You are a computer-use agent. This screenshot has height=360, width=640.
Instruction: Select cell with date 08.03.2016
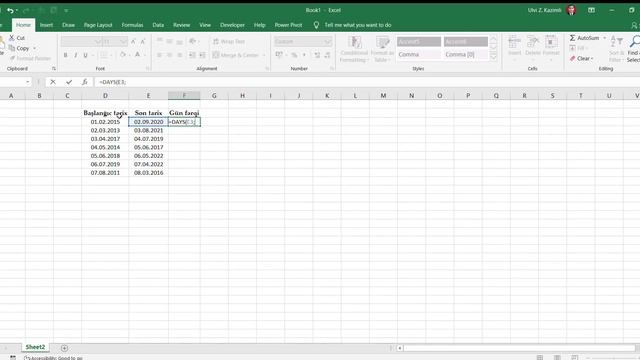(149, 173)
